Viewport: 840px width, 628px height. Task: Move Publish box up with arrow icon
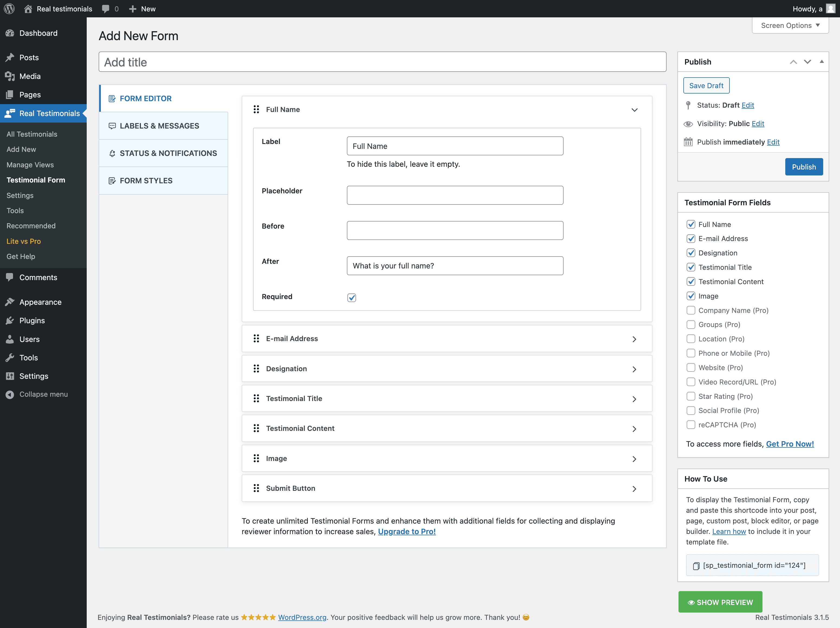[x=793, y=62]
